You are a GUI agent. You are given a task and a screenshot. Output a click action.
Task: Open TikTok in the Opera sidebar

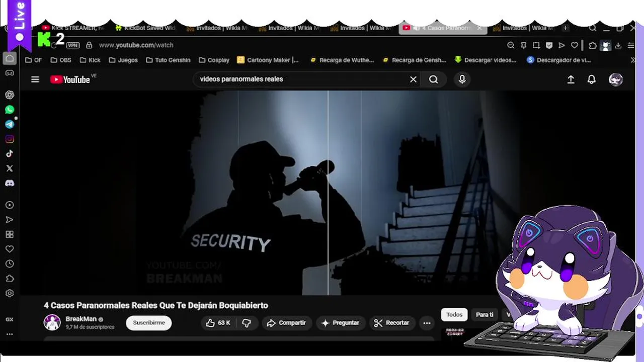click(x=10, y=154)
